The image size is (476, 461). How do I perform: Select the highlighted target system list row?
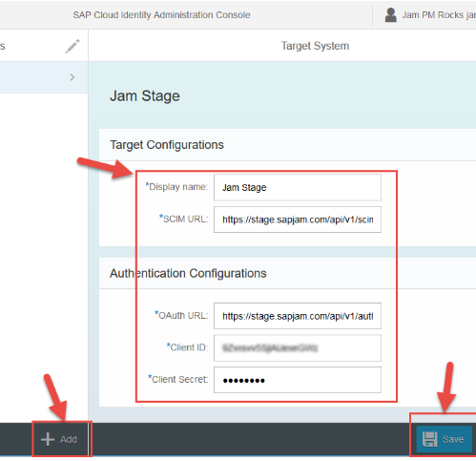tap(44, 77)
